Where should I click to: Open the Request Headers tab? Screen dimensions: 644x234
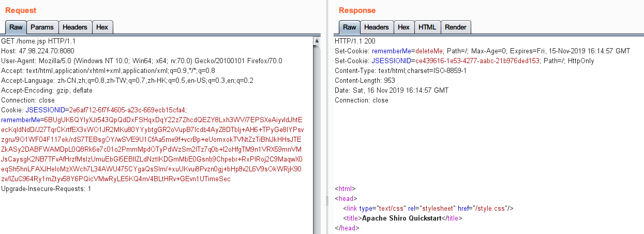[x=76, y=27]
